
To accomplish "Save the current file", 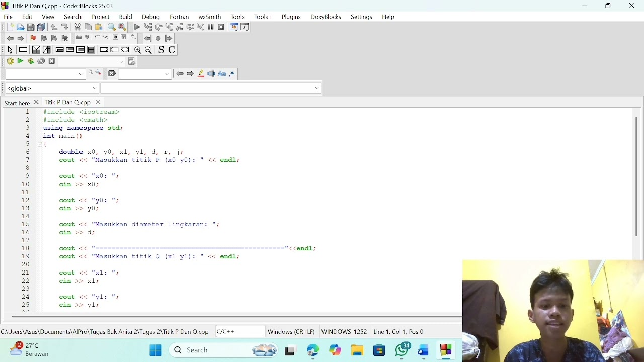I will [31, 27].
